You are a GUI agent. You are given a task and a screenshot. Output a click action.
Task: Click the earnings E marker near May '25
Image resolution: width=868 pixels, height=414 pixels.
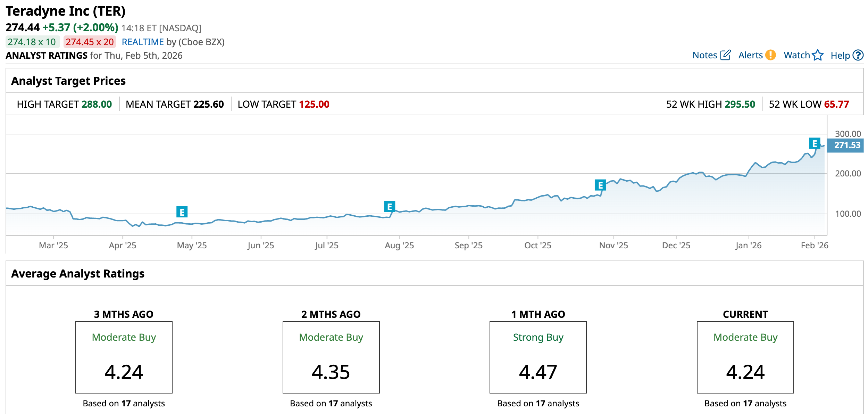tap(182, 212)
